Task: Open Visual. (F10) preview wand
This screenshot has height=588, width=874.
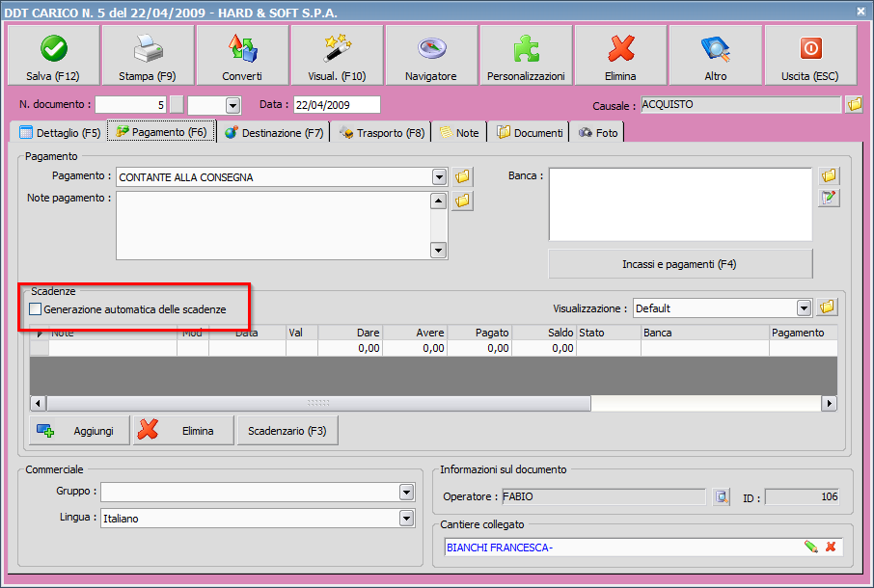Action: [x=337, y=55]
